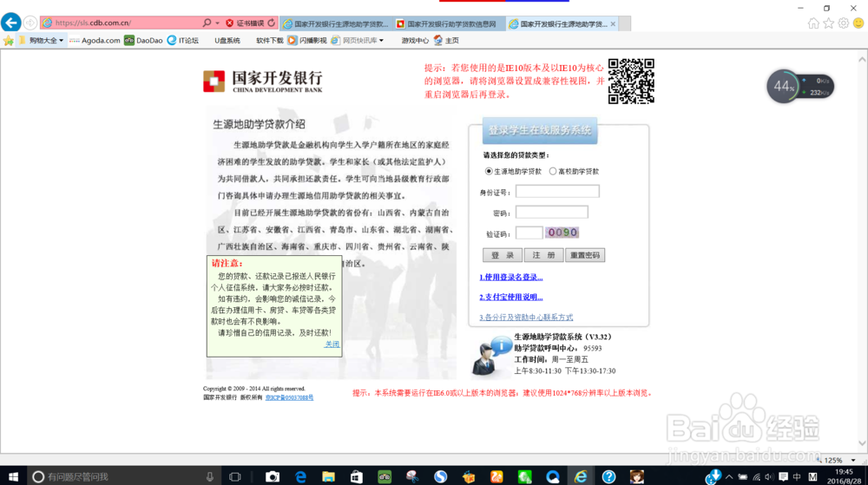Launch Microsoft Edge from taskbar
Viewport: 868px width, 485px height.
[x=300, y=476]
